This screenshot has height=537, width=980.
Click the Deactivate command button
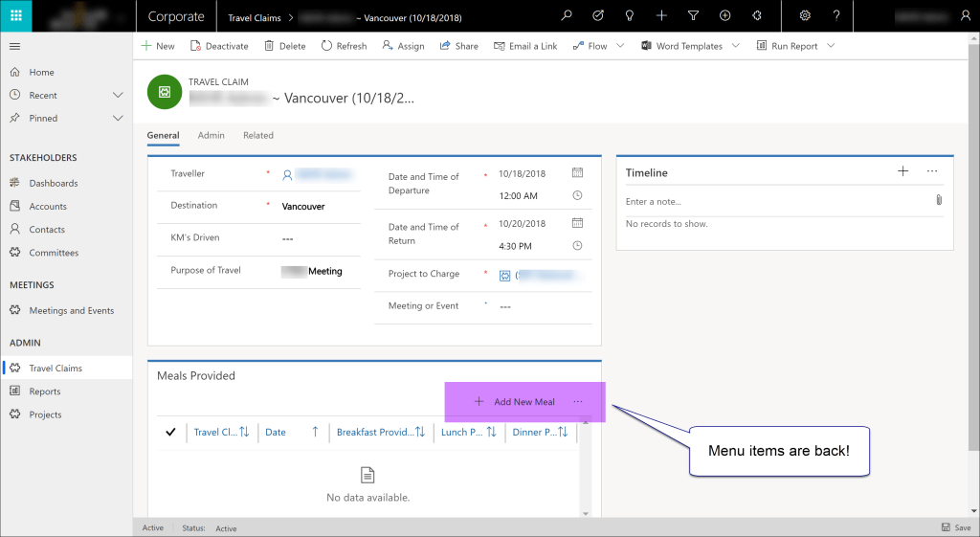pos(219,46)
